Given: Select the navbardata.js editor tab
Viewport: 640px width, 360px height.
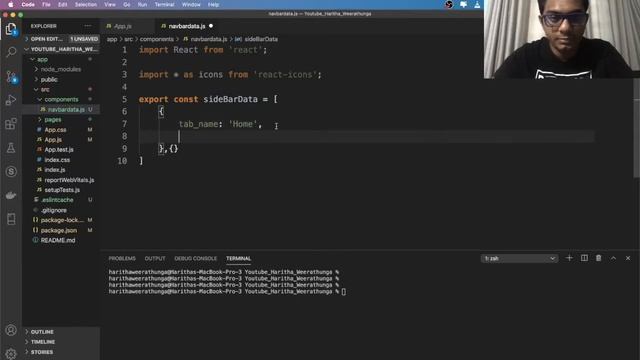Looking at the screenshot, I should point(187,26).
